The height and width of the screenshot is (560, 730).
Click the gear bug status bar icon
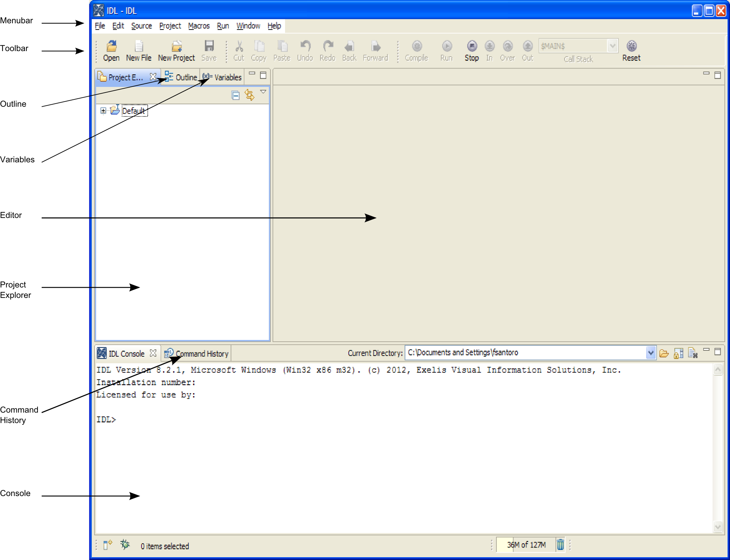(x=125, y=544)
